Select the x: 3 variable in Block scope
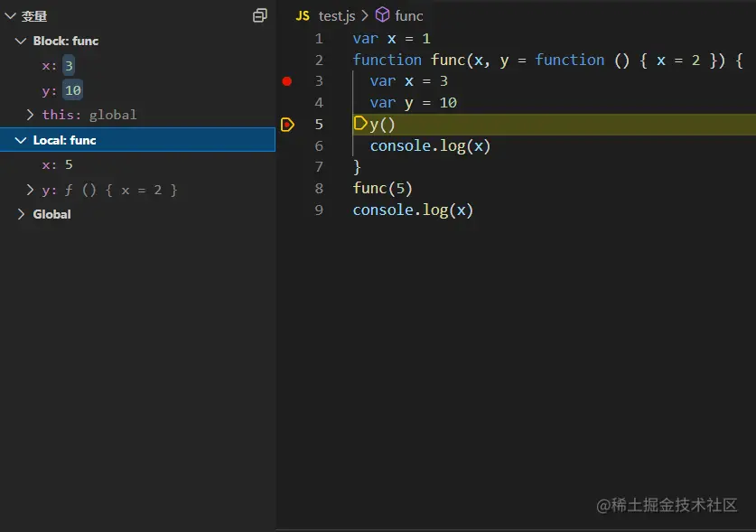 (x=56, y=66)
